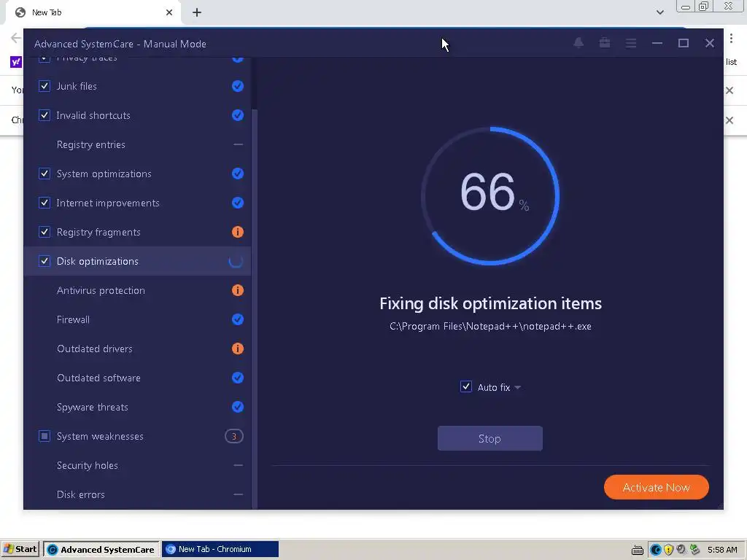This screenshot has height=560, width=747.
Task: Select the Outdated software row
Action: click(138, 378)
